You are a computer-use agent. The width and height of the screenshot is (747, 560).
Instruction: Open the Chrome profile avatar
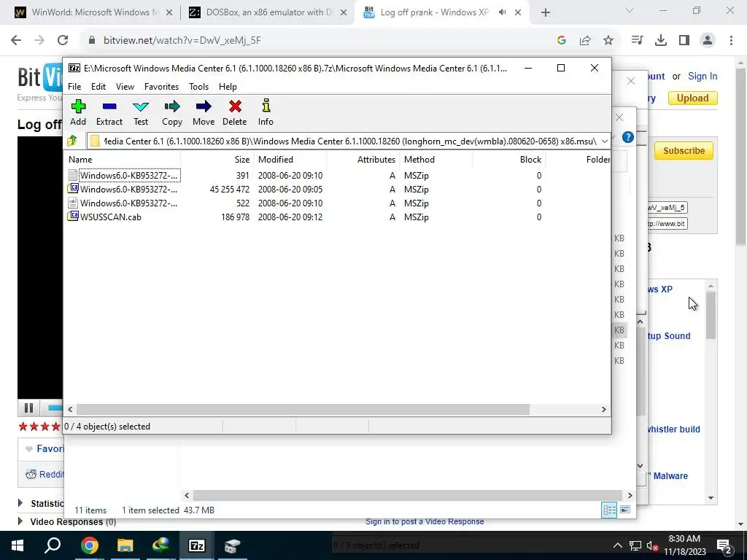708,41
